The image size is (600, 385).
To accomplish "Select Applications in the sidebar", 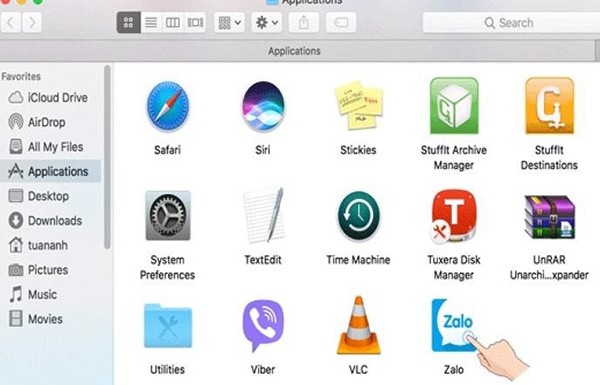I will click(x=51, y=171).
